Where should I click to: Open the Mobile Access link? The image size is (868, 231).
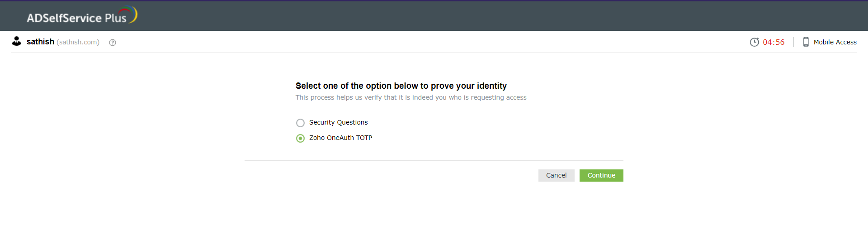(x=835, y=42)
